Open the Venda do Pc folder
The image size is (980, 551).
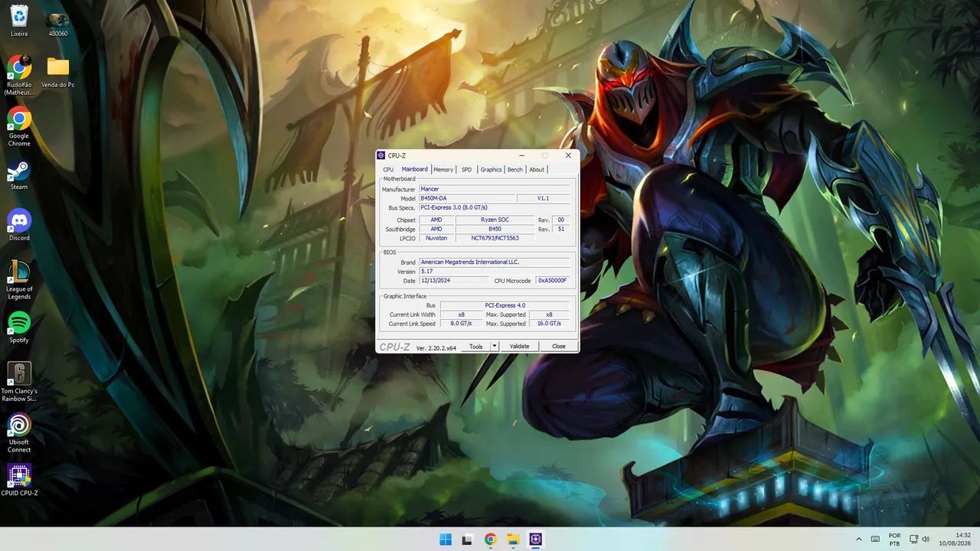point(57,71)
